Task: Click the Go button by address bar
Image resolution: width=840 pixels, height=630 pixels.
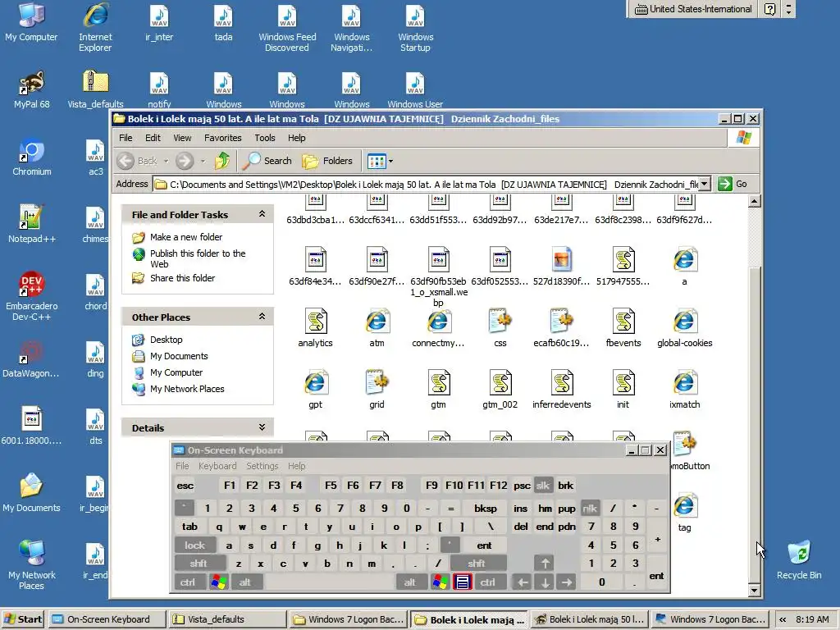Action: 733,184
